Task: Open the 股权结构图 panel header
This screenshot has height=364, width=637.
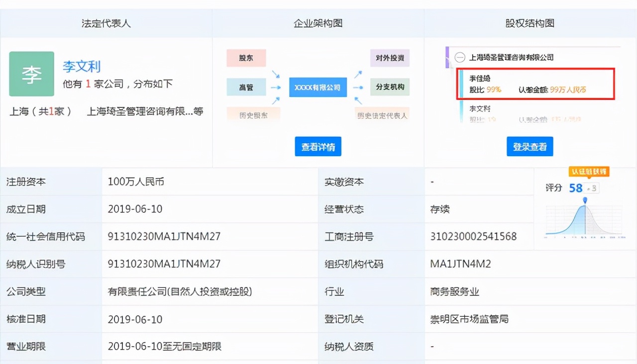Action: [530, 23]
